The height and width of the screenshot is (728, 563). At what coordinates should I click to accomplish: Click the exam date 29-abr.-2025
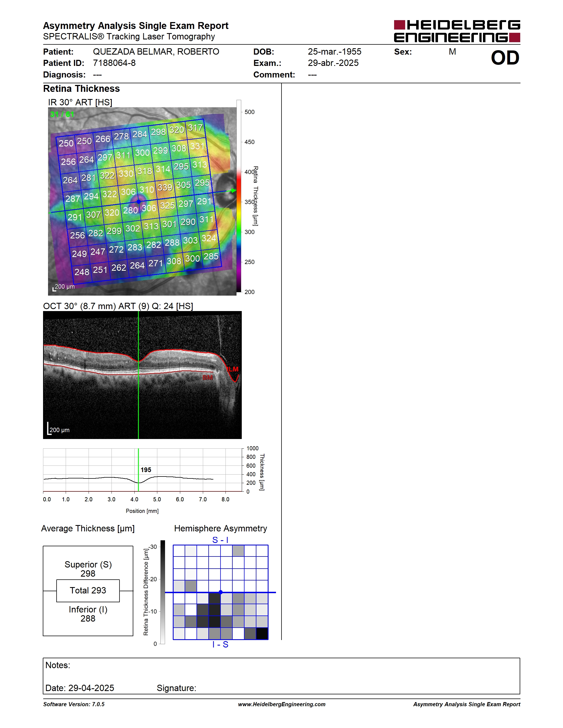(333, 63)
